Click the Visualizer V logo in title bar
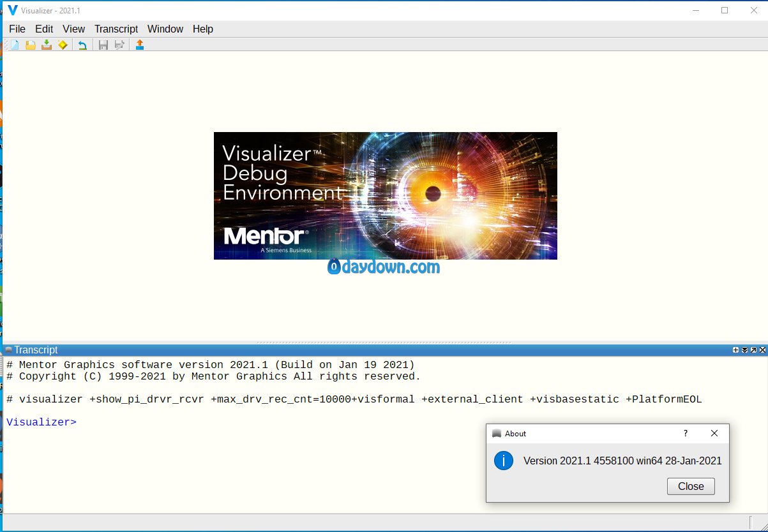 12,10
